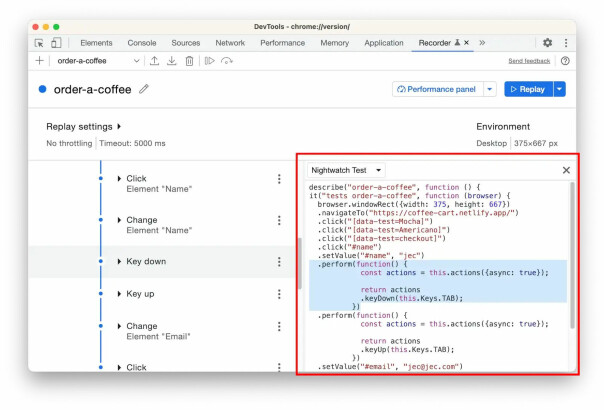Open the Nightwatch Test format dropdown
The height and width of the screenshot is (410, 604).
point(346,170)
